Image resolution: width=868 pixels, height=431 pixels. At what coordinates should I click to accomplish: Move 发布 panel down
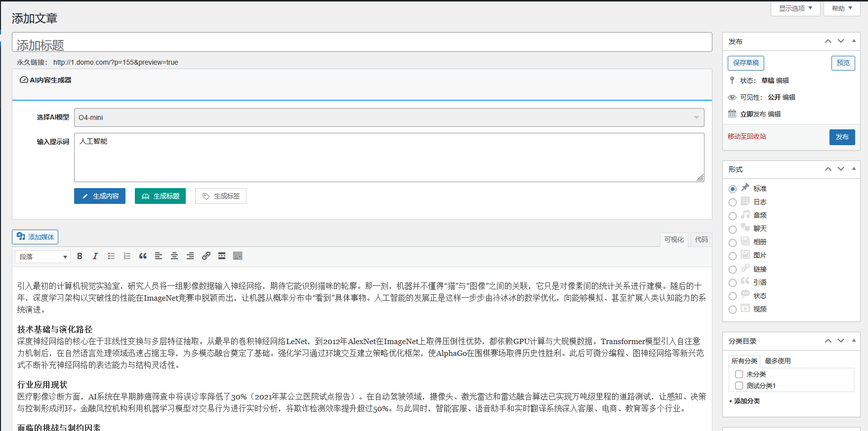(841, 41)
